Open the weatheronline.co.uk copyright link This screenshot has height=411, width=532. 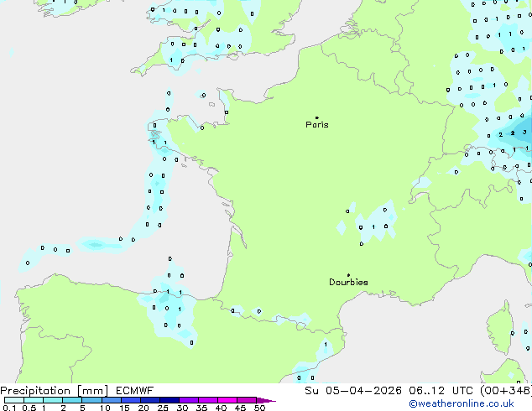tap(462, 403)
